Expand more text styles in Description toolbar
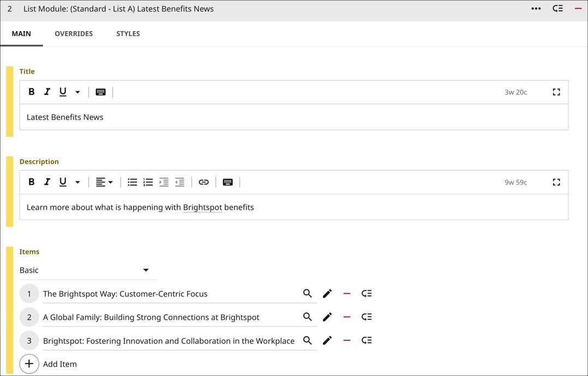 coord(77,182)
